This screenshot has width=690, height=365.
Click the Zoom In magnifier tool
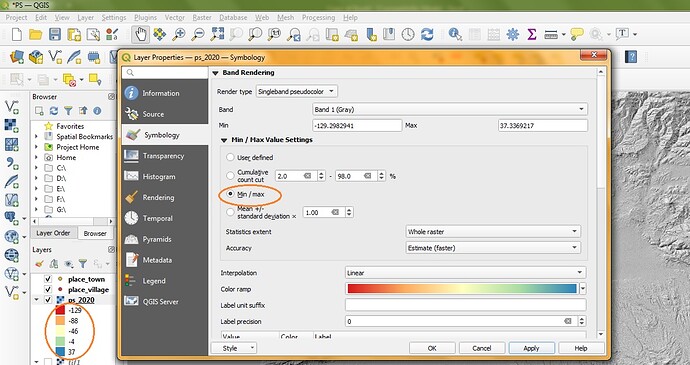[178, 34]
